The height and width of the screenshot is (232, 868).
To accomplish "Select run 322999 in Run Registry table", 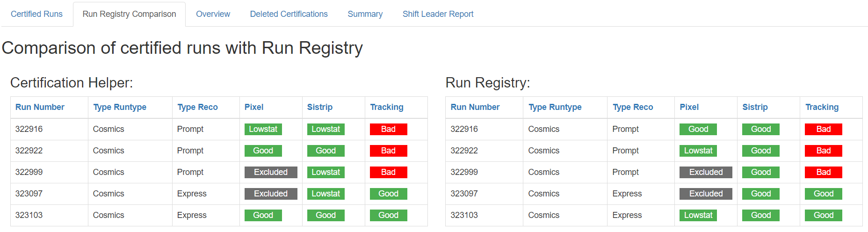I will pyautogui.click(x=464, y=172).
